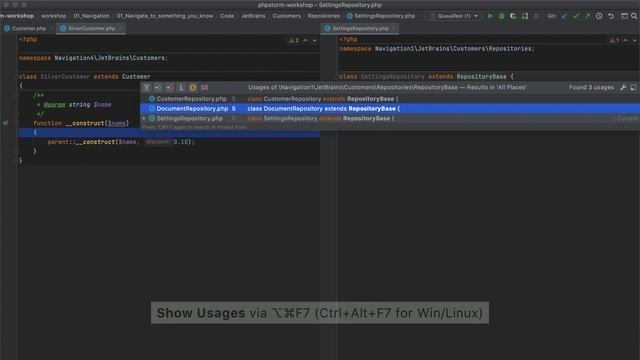Go to previous highlighted error in right editor
The image size is (640, 360).
(625, 40)
